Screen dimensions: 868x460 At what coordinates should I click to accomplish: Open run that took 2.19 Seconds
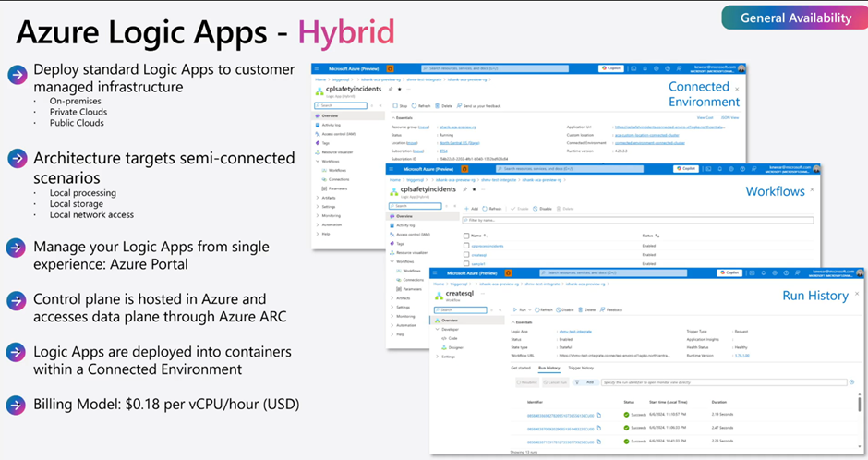tap(561, 415)
